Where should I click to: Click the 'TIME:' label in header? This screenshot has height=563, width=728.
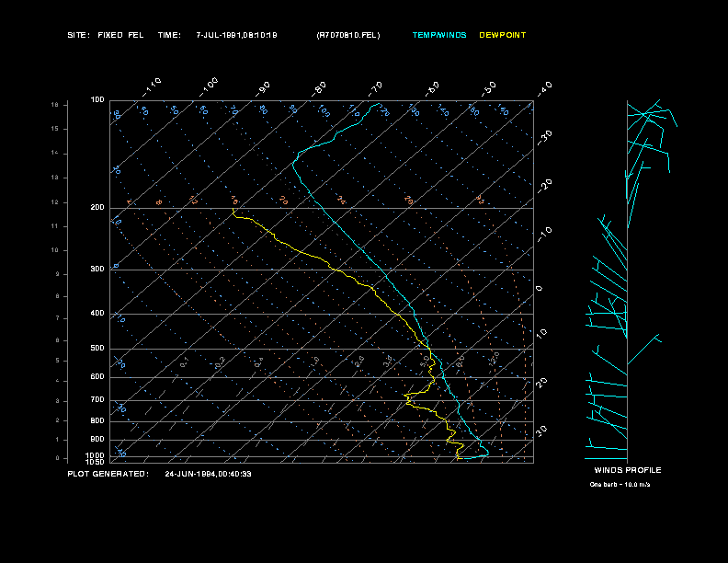pos(169,35)
